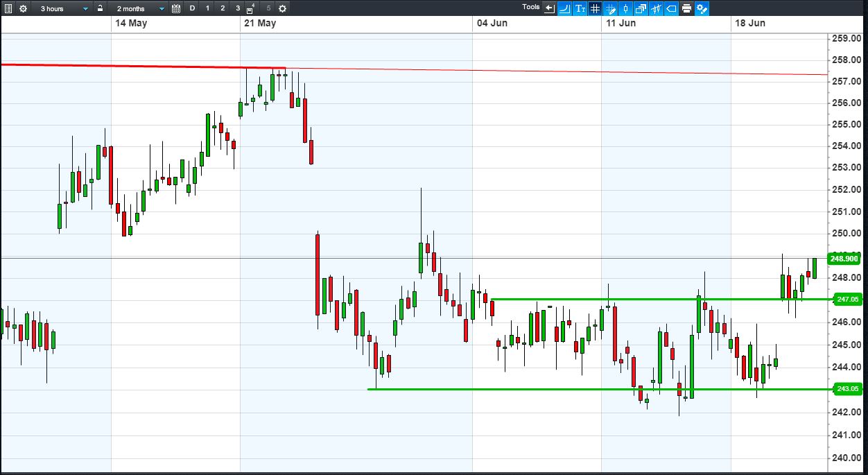Open the overlay windows tool
868x475 pixels.
[x=641, y=8]
